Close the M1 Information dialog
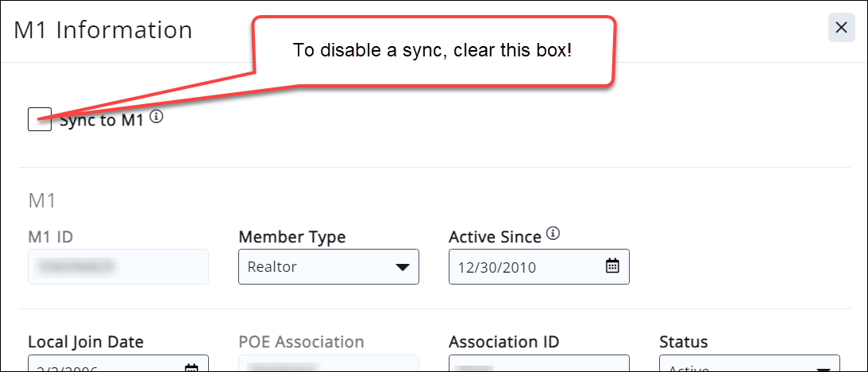Viewport: 868px width, 372px height. [841, 28]
